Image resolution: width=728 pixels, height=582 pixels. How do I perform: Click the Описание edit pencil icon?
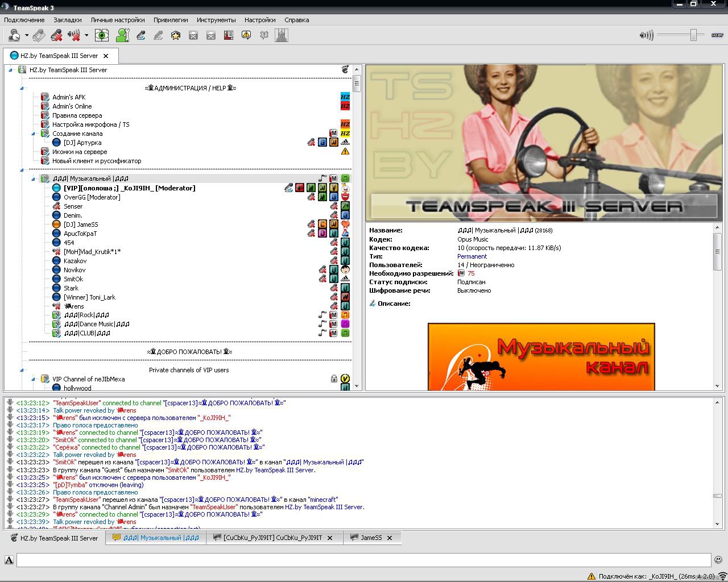tap(373, 304)
